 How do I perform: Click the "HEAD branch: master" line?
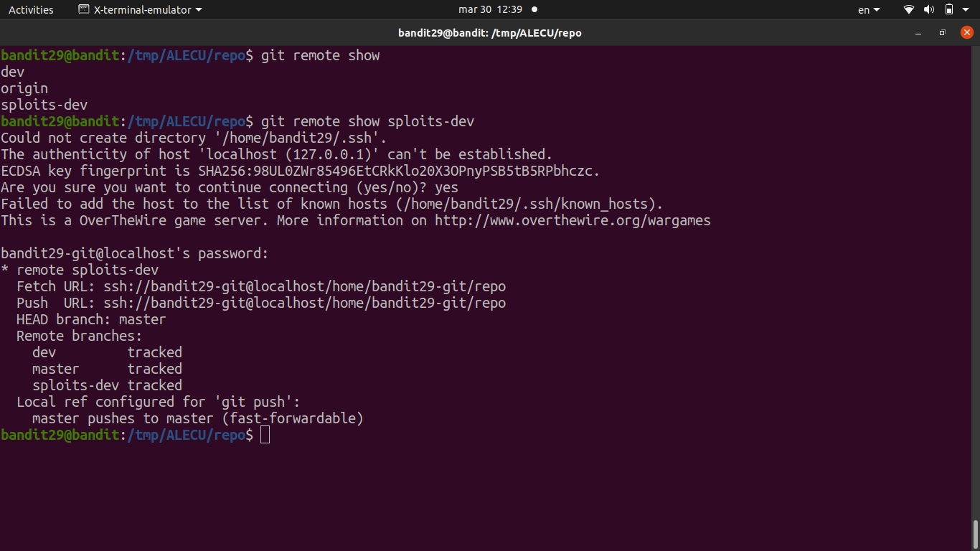(91, 319)
